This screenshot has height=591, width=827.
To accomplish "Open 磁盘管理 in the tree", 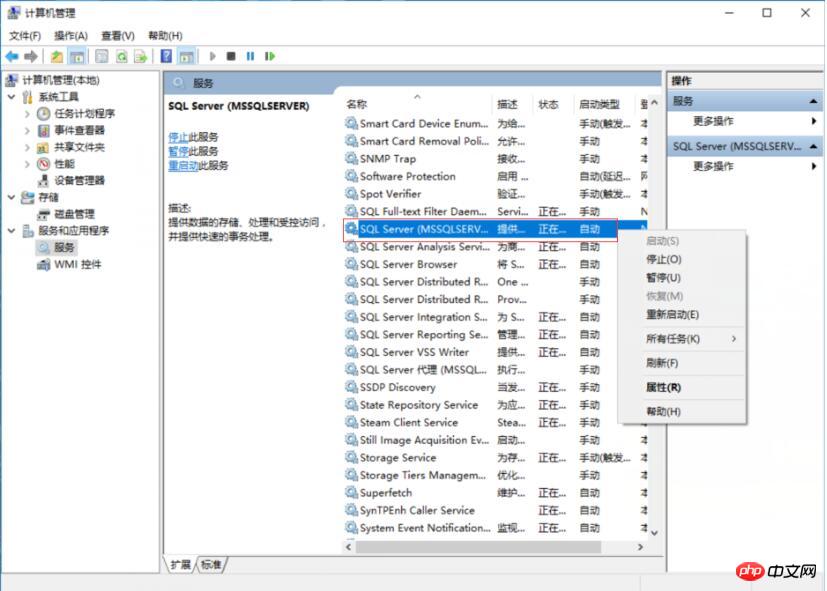I will coord(74,214).
